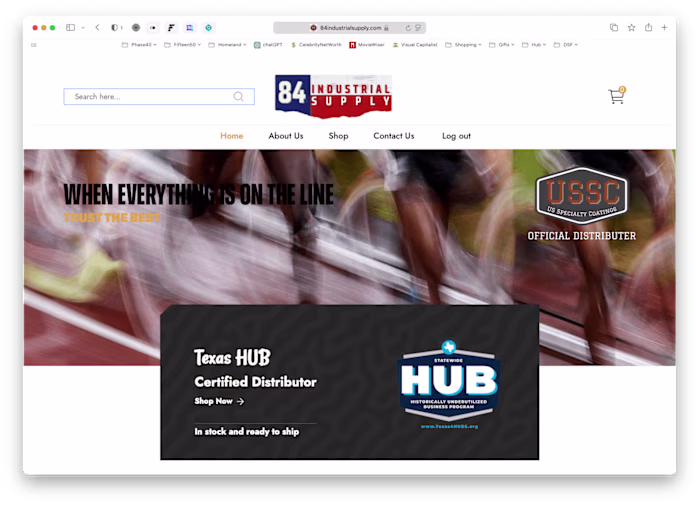Image resolution: width=700 pixels, height=506 pixels.
Task: Expand the Gifts bookmarks folder
Action: point(502,45)
